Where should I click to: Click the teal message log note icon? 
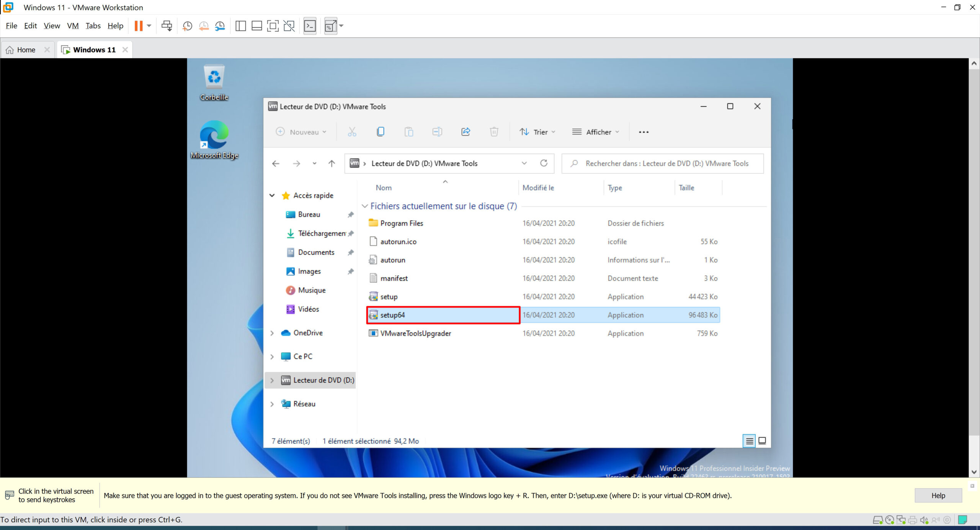pyautogui.click(x=962, y=520)
